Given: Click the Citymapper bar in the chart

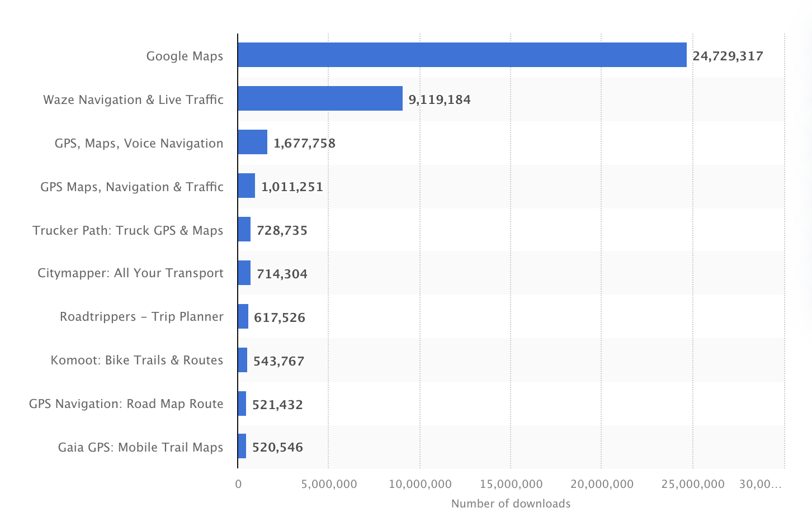Looking at the screenshot, I should (244, 273).
